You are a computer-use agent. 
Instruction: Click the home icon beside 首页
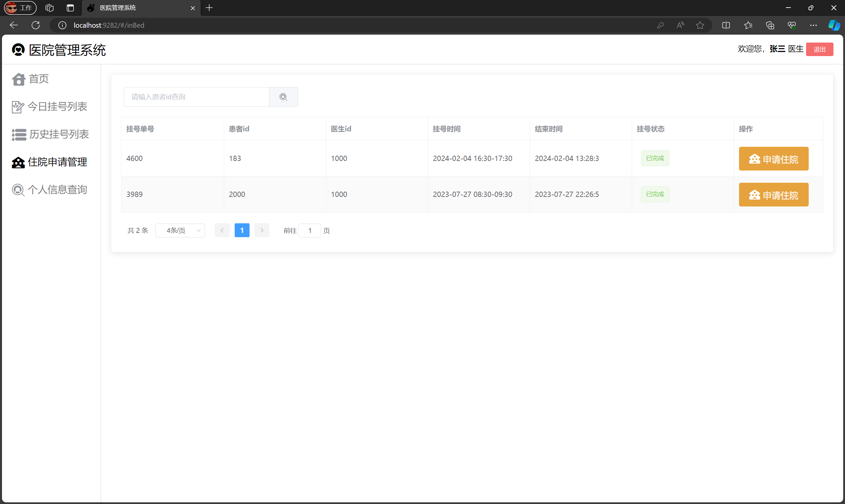point(18,79)
